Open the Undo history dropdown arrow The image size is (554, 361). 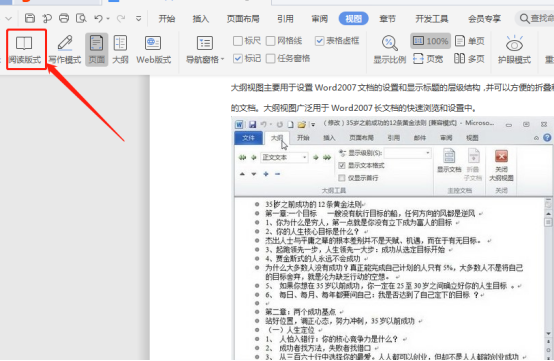pos(108,18)
